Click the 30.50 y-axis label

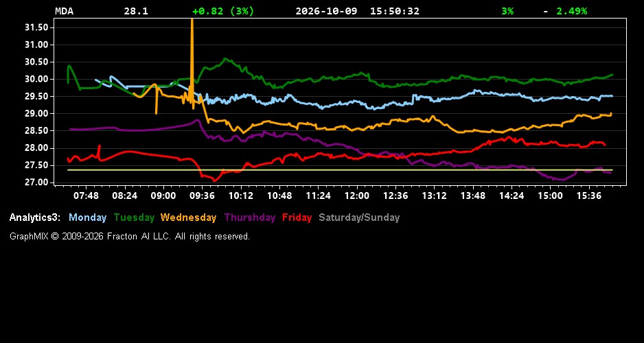tap(37, 62)
